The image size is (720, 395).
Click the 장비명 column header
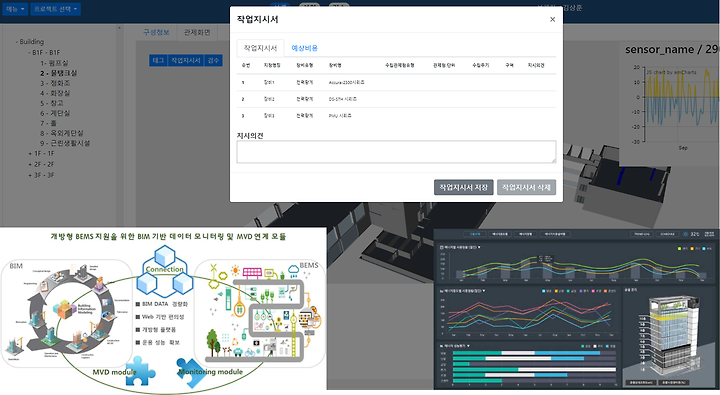(x=335, y=65)
